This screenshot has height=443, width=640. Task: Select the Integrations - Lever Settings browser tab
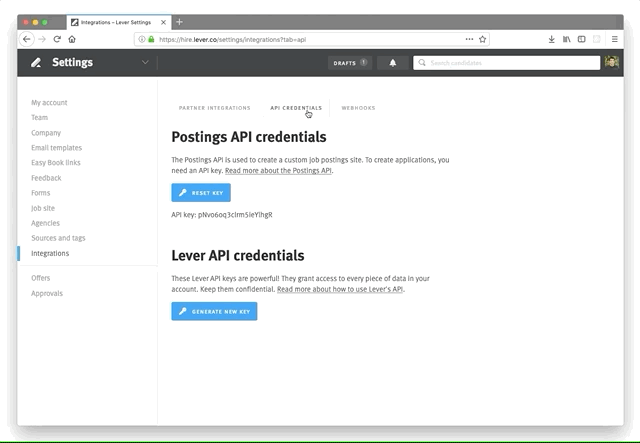[x=119, y=22]
